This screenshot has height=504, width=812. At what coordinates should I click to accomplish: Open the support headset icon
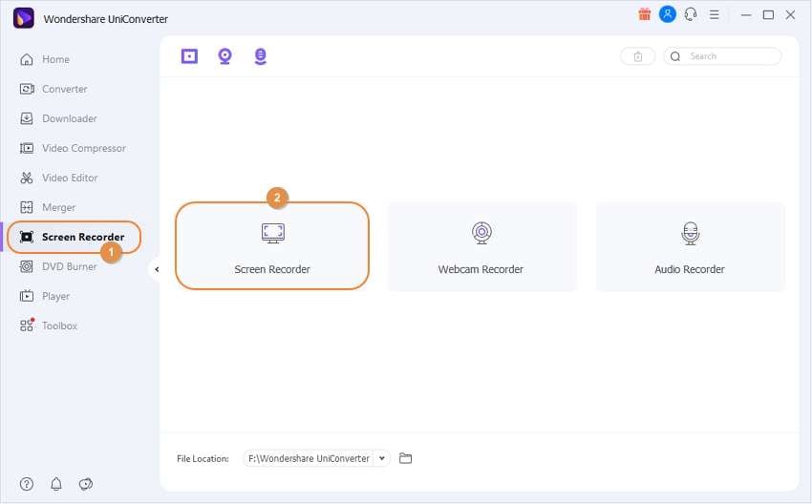[x=691, y=14]
